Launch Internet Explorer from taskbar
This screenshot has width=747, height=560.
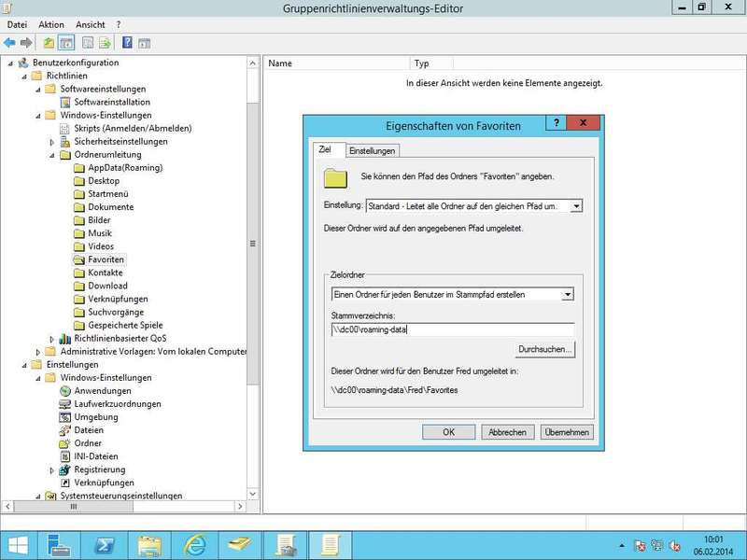click(x=195, y=543)
